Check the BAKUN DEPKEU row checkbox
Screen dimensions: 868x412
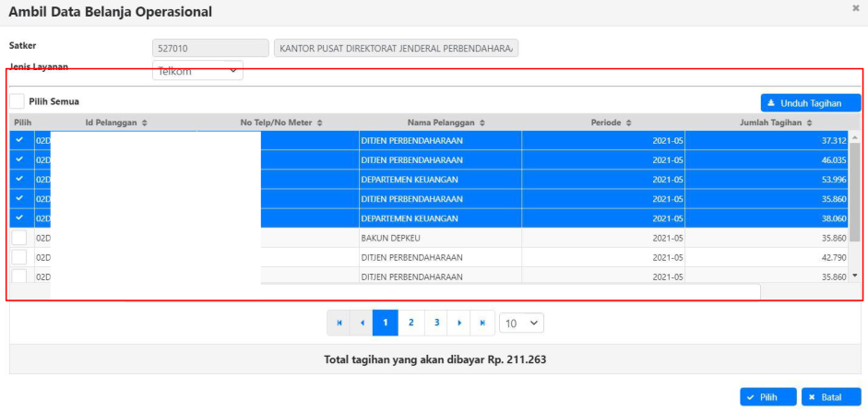[19, 238]
